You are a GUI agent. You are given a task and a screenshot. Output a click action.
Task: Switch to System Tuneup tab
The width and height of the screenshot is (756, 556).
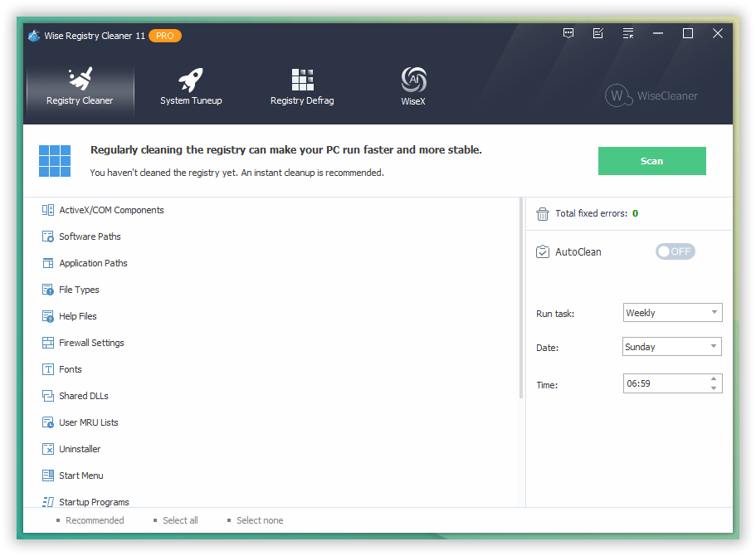(x=191, y=87)
